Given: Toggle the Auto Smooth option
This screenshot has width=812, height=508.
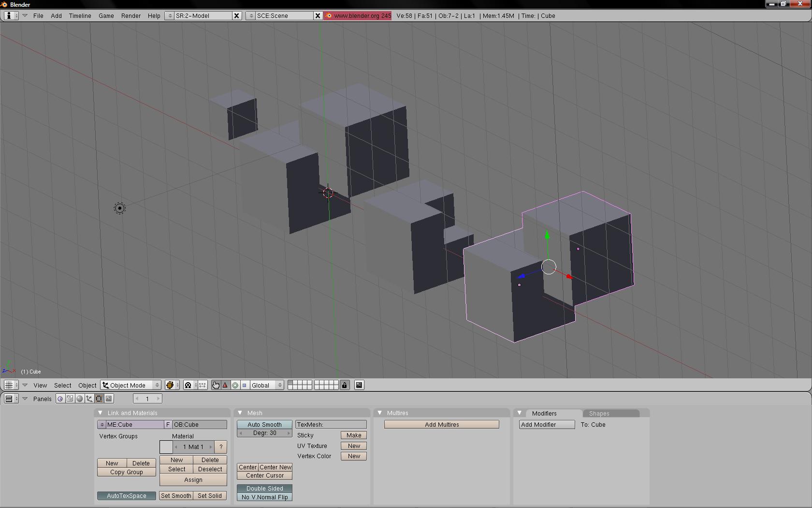Looking at the screenshot, I should pos(264,424).
